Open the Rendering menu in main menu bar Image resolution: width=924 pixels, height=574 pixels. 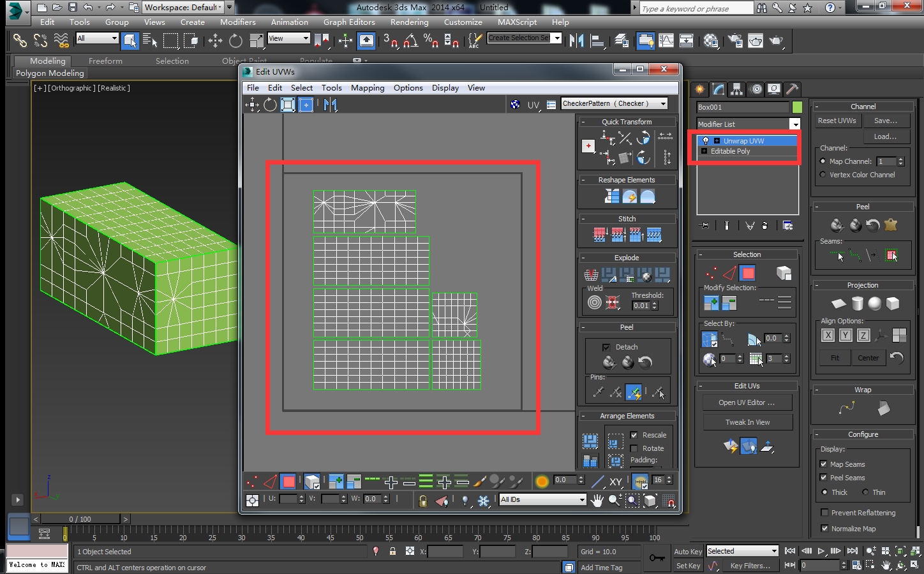pyautogui.click(x=410, y=22)
